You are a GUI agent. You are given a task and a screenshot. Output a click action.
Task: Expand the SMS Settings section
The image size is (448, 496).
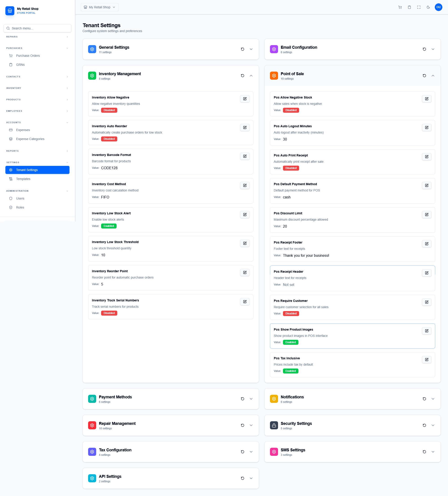coord(433,452)
